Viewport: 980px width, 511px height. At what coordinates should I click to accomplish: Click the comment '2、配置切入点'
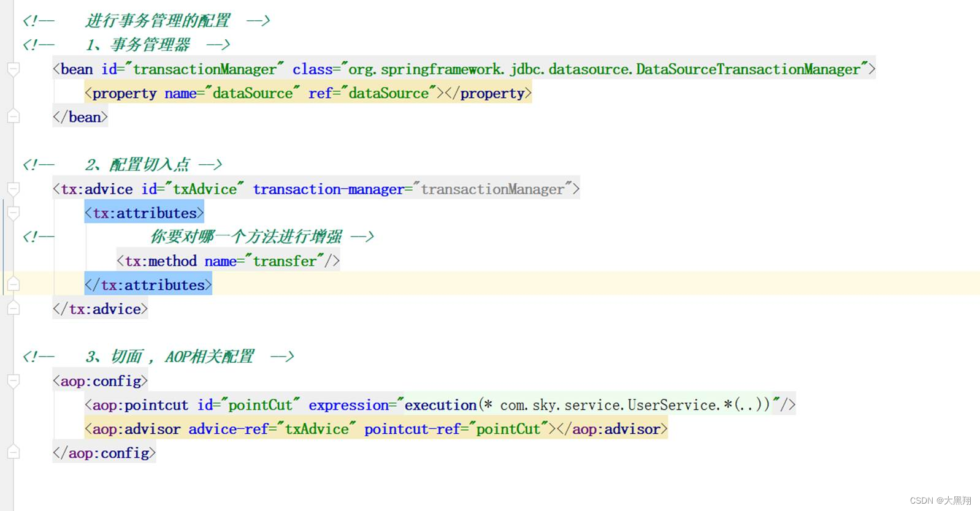(x=138, y=165)
